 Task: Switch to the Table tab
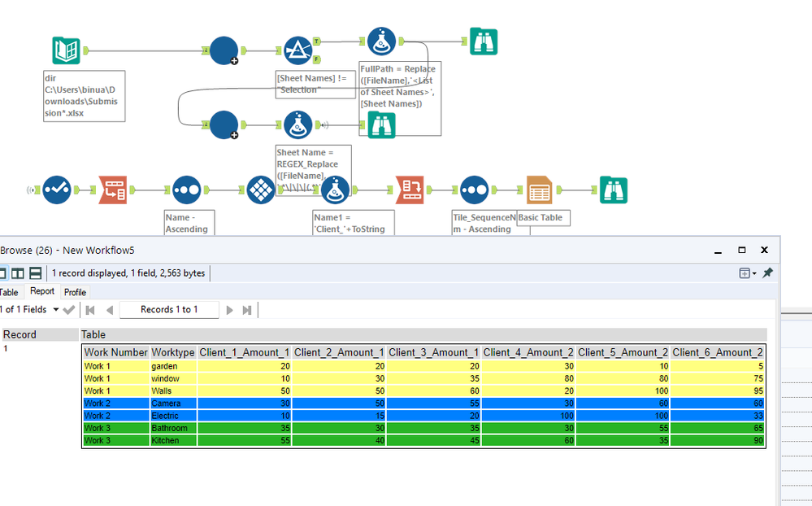(10, 292)
